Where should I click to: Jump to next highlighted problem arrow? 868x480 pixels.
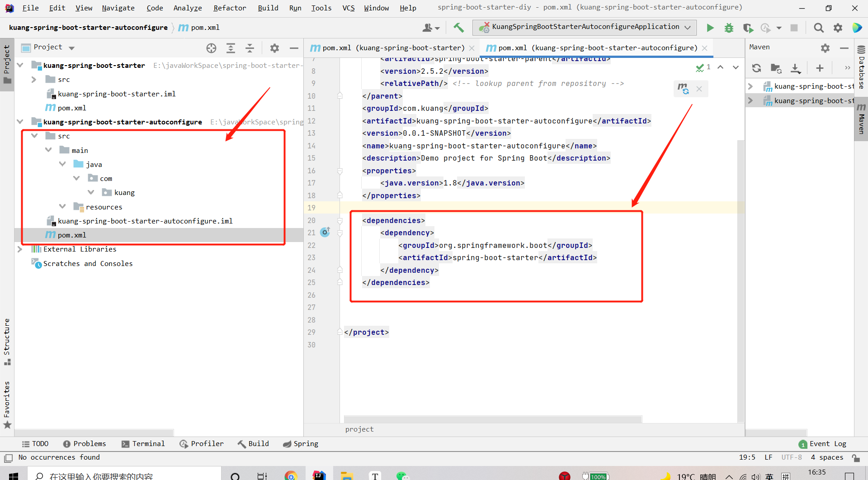[x=736, y=67]
